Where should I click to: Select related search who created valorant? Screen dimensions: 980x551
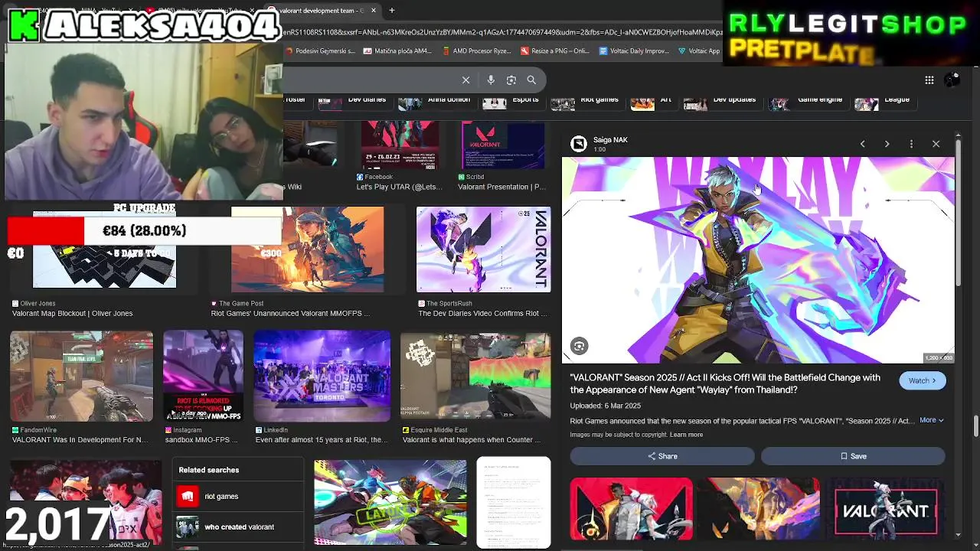[238, 527]
